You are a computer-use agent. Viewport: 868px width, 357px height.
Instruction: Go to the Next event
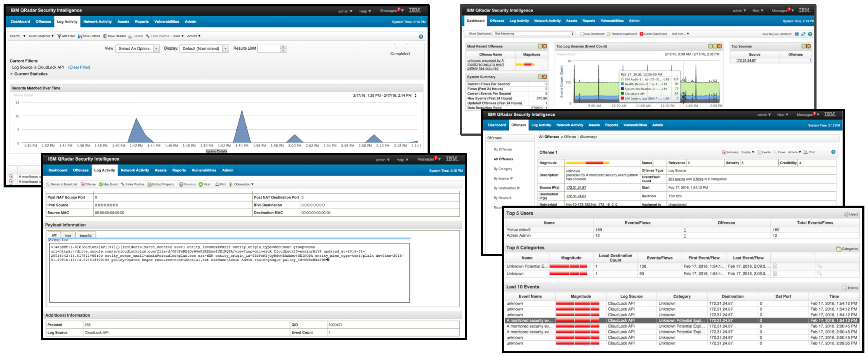point(204,185)
